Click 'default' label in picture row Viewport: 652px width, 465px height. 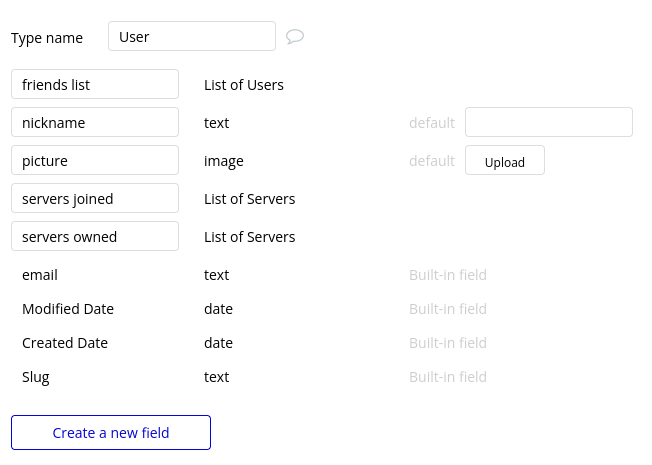pos(432,161)
